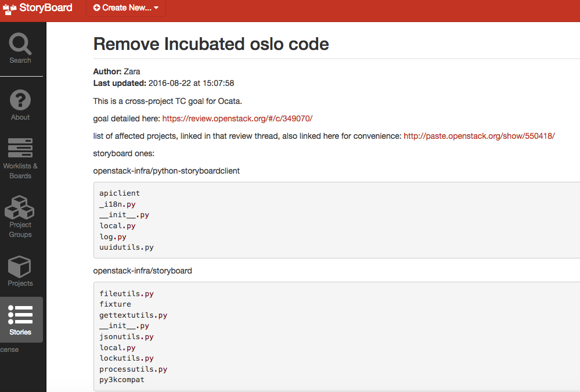Click the plus icon in Create New
Viewport: 580px width, 392px height.
click(96, 8)
